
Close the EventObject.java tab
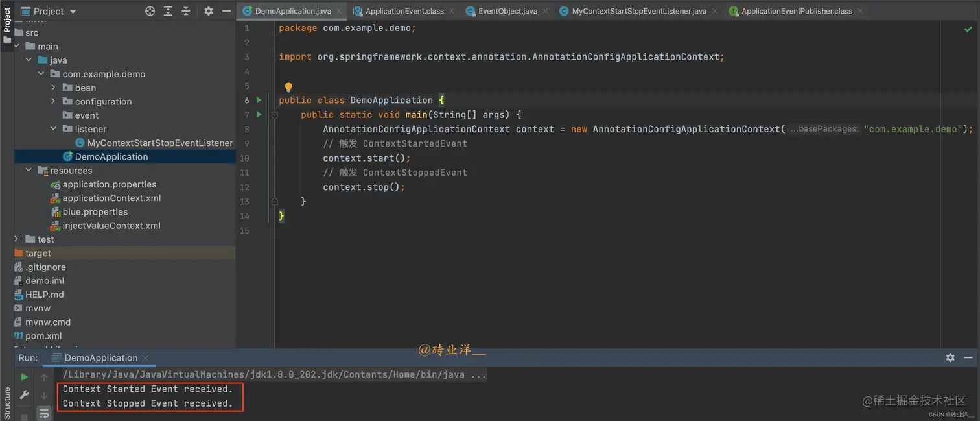click(545, 11)
